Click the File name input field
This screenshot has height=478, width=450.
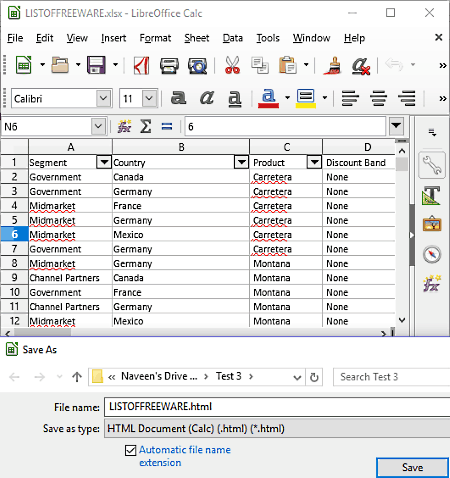point(277,407)
